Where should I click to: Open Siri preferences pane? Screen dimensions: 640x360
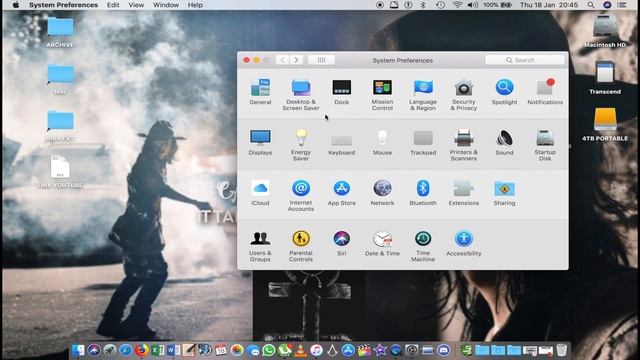tap(342, 243)
